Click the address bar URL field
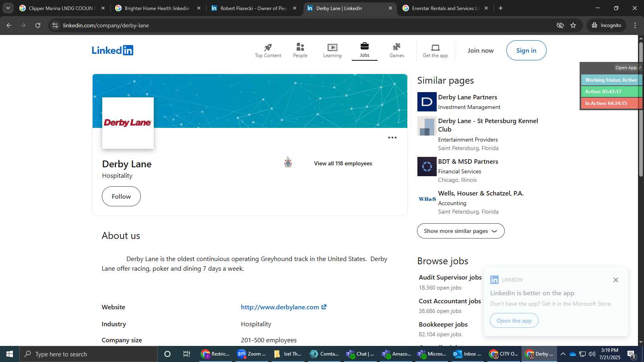Image resolution: width=644 pixels, height=362 pixels. coord(306,25)
